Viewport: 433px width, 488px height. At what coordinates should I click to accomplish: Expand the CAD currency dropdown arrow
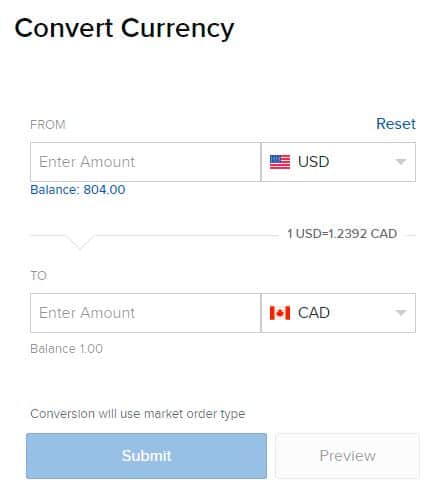point(400,313)
